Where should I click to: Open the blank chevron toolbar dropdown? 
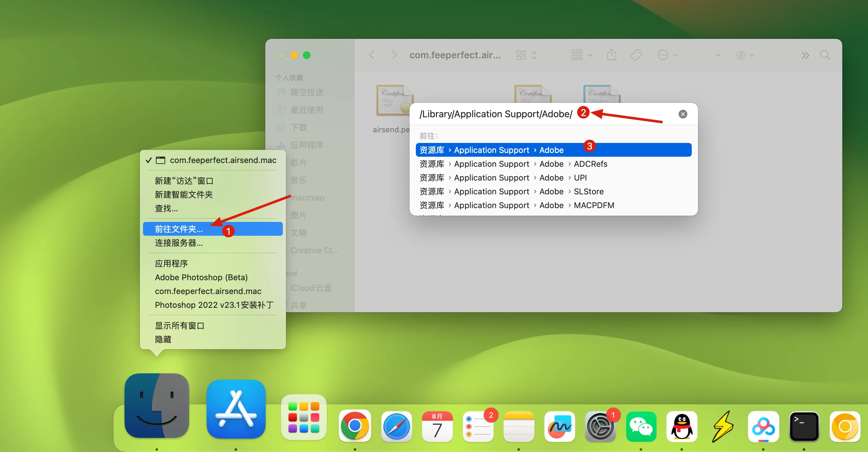click(x=718, y=55)
